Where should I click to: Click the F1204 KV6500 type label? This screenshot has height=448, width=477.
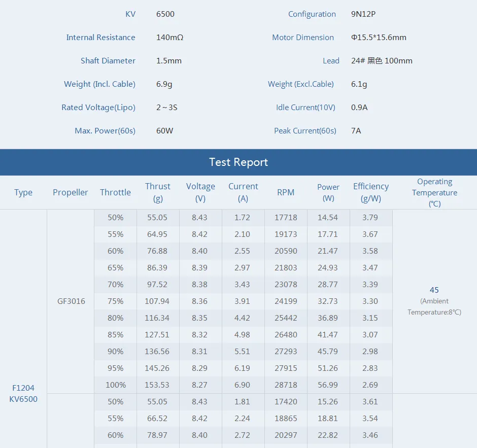click(23, 394)
